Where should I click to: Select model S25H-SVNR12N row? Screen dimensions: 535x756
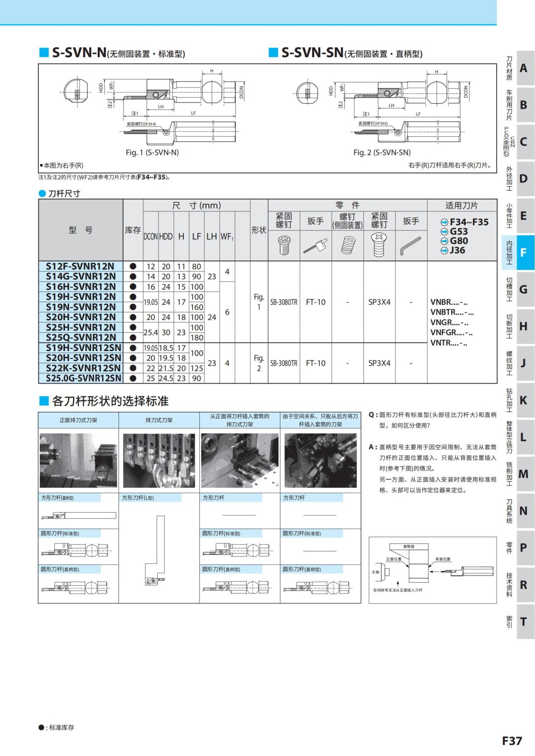pos(81,327)
